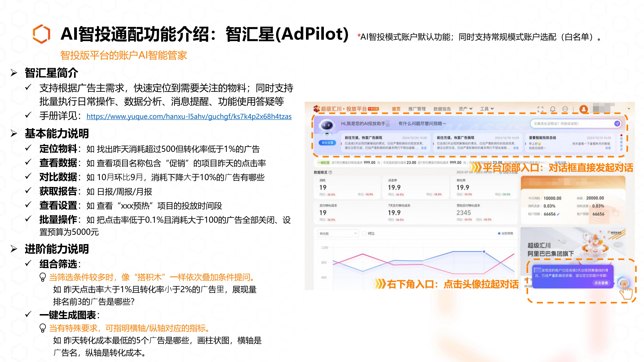This screenshot has height=362, width=644.
Task: Edit account budget with the pencil icon
Action: (558, 214)
